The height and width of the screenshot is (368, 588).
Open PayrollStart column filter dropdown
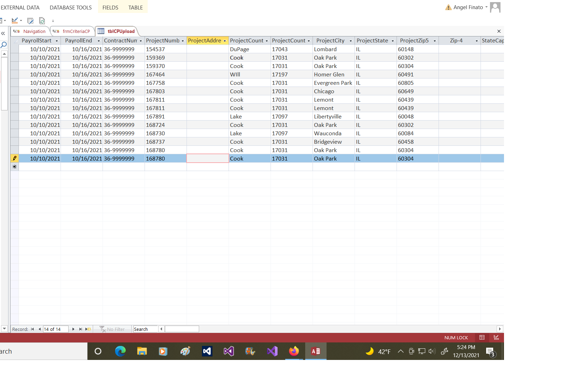(57, 41)
